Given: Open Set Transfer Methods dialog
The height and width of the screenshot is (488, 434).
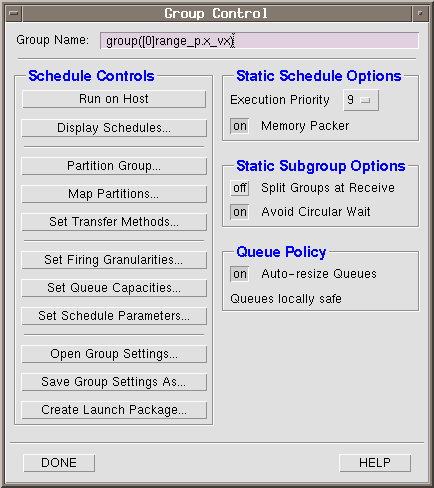Looking at the screenshot, I should (x=114, y=222).
